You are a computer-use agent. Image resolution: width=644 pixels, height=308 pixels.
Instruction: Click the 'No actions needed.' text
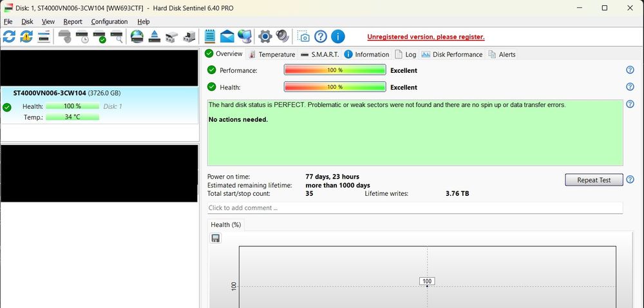(238, 119)
